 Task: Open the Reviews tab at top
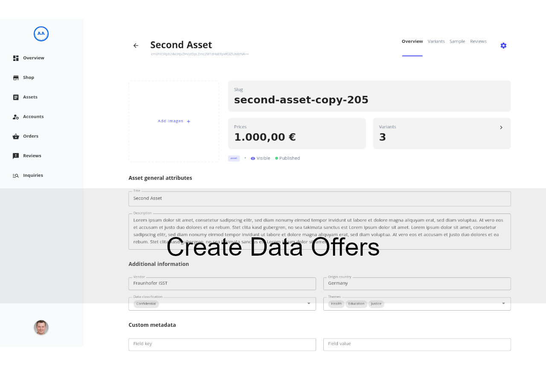pos(478,41)
